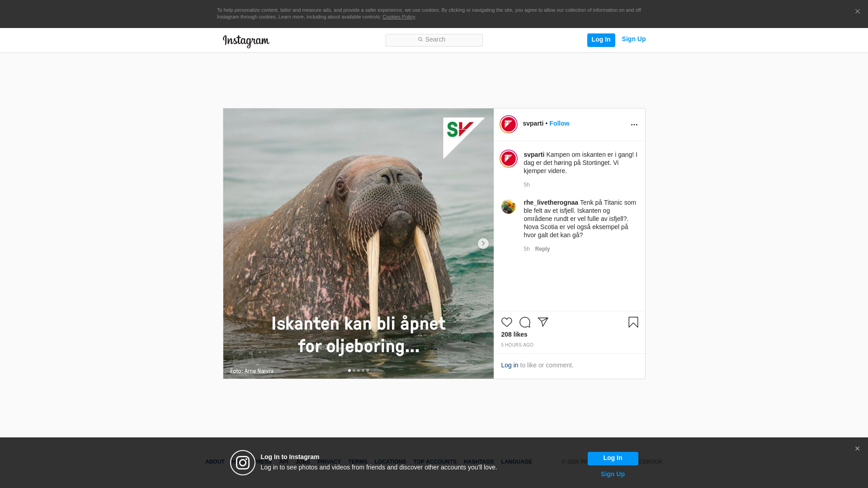Open ABOUT footer link
This screenshot has width=868, height=488.
pos(215,462)
